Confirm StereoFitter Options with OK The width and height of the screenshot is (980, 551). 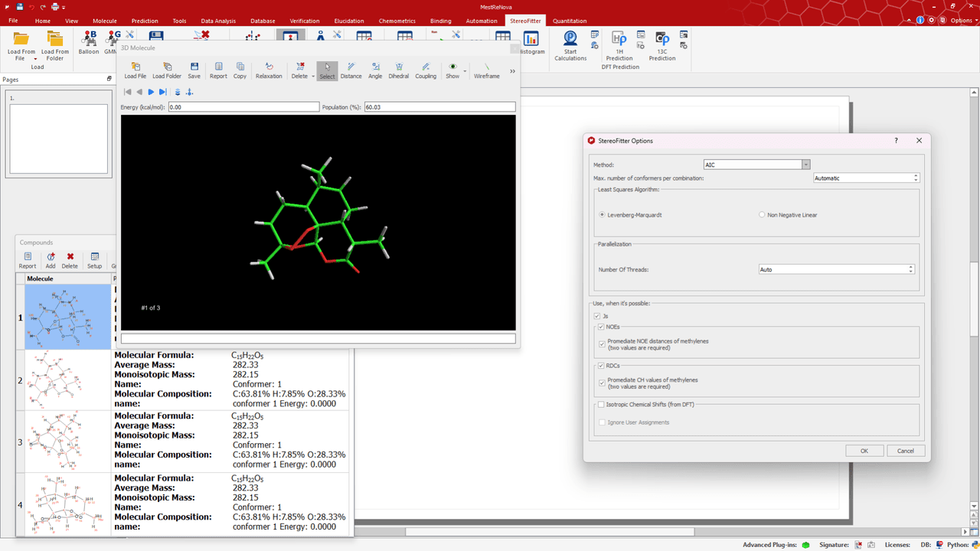pyautogui.click(x=864, y=451)
